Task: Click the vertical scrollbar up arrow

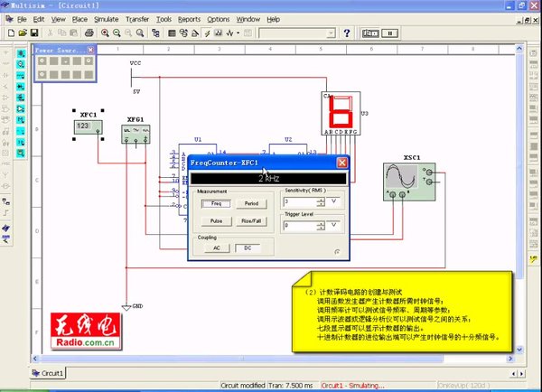Action: 519,49
